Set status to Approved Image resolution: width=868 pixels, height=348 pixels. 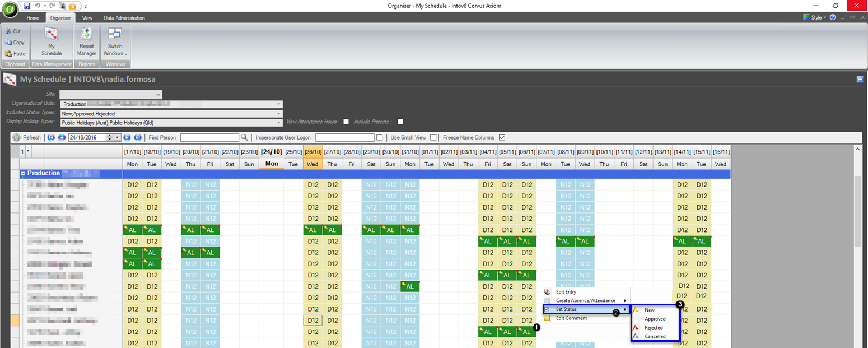pyautogui.click(x=656, y=319)
